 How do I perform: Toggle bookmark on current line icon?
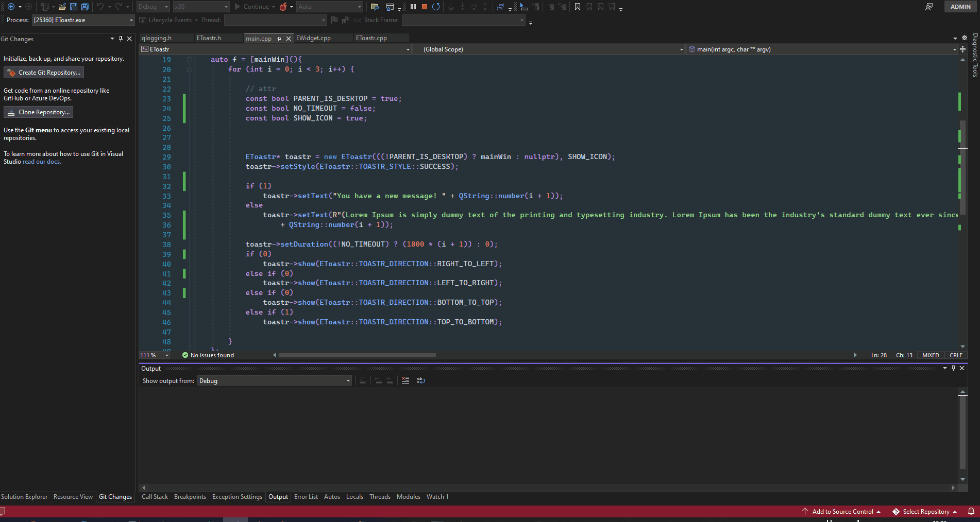pyautogui.click(x=578, y=7)
